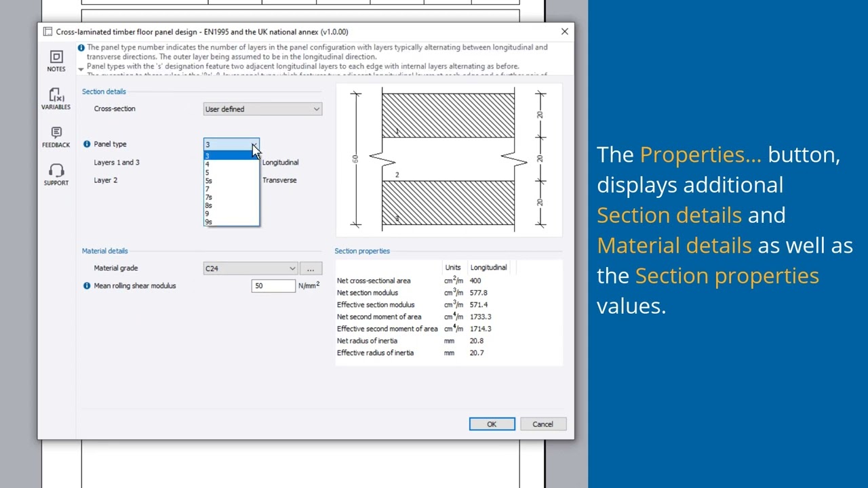
Task: Click the Cross-section label
Action: point(115,108)
